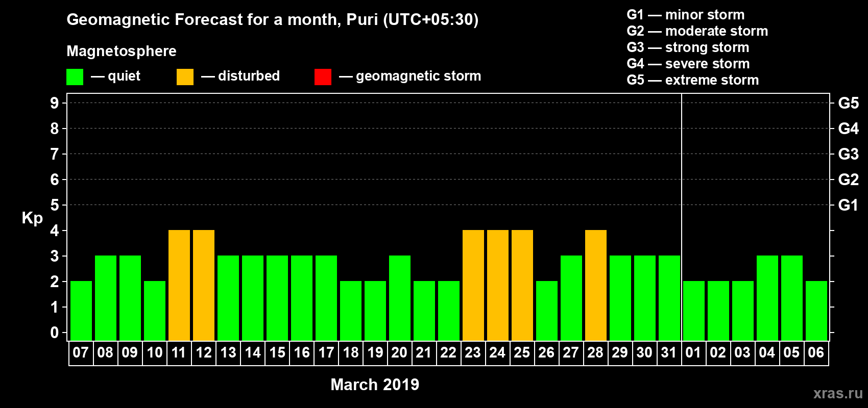Click the 'Kp' axis label
Image resolution: width=868 pixels, height=408 pixels.
click(x=32, y=218)
